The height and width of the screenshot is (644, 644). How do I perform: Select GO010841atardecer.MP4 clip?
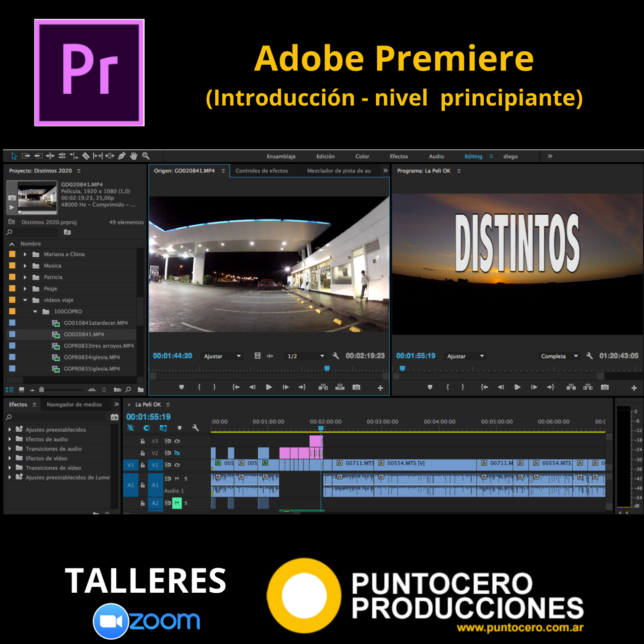[x=96, y=323]
